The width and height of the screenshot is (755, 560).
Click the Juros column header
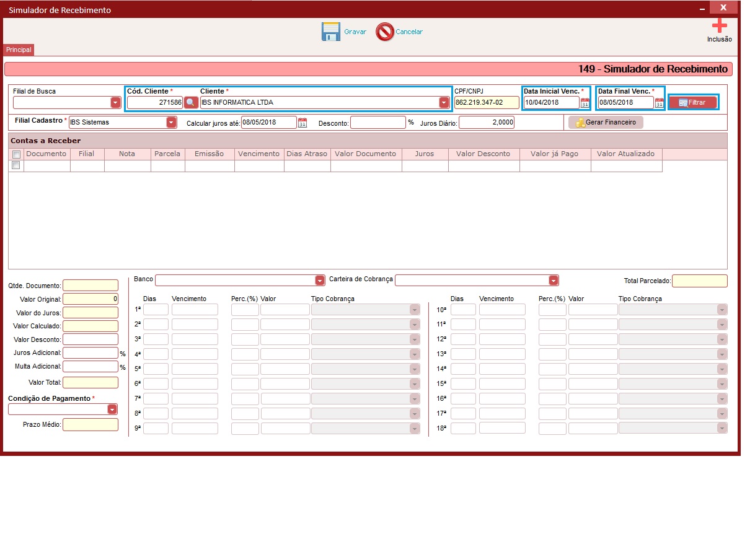pyautogui.click(x=425, y=154)
